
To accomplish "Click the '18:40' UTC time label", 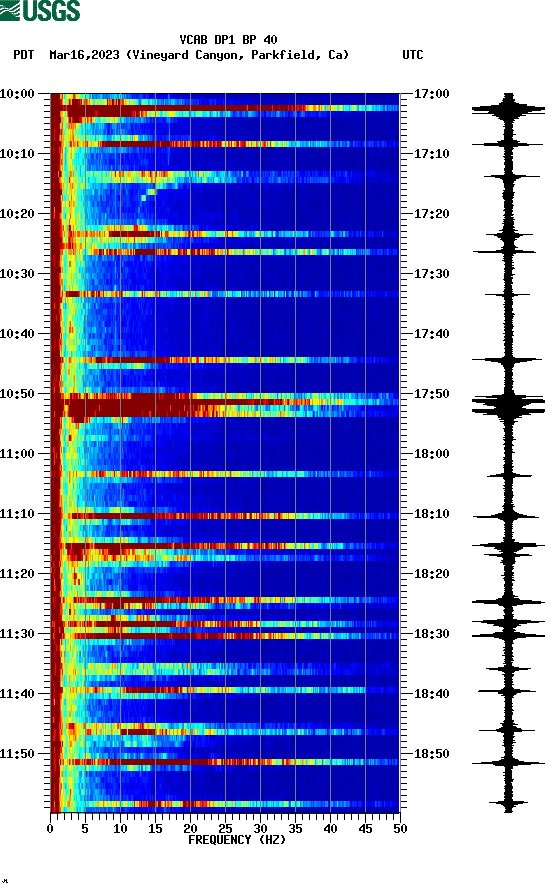I will [x=431, y=693].
